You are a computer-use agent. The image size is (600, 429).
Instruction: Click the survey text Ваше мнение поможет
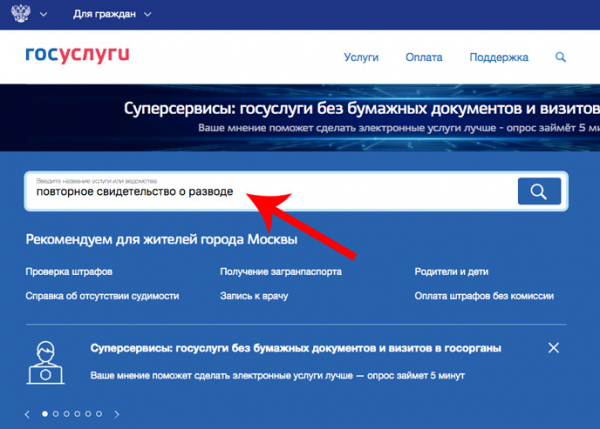click(x=277, y=375)
